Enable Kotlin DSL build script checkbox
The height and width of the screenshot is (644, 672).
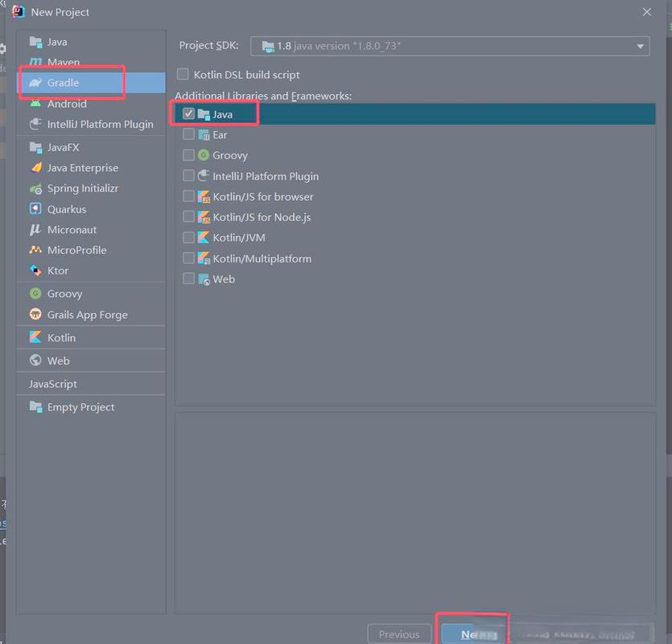[183, 74]
